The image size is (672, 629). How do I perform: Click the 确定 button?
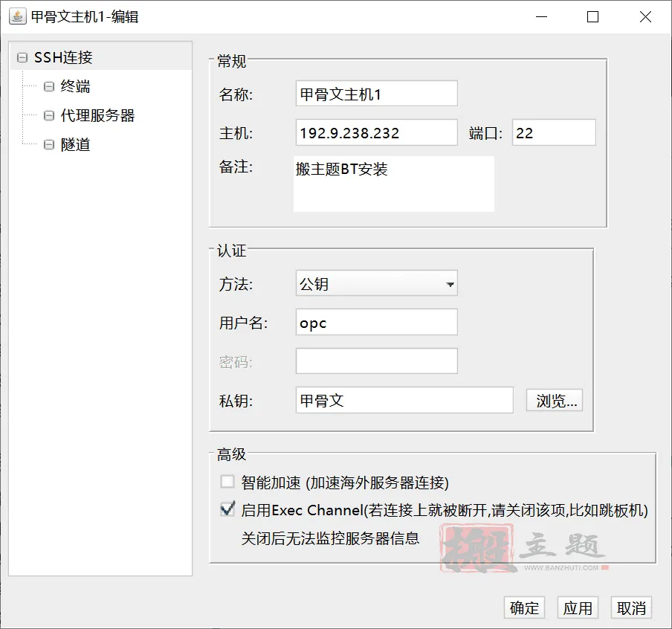pos(524,607)
